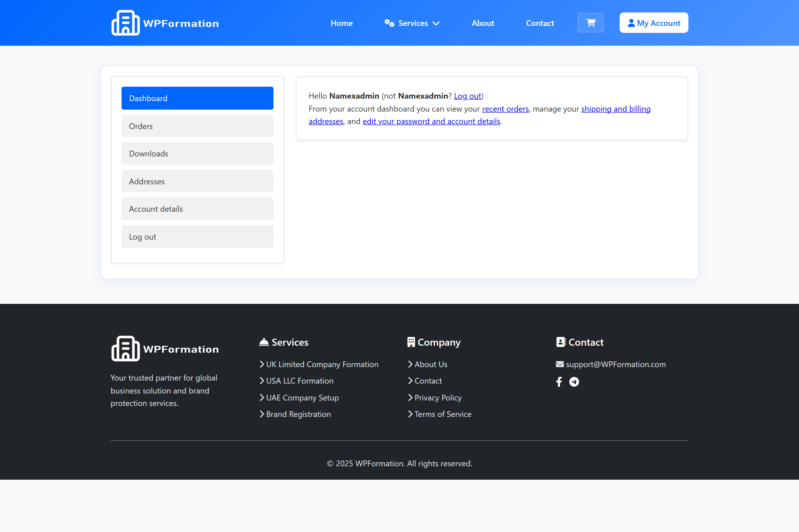Open the Facebook icon in footer

559,382
